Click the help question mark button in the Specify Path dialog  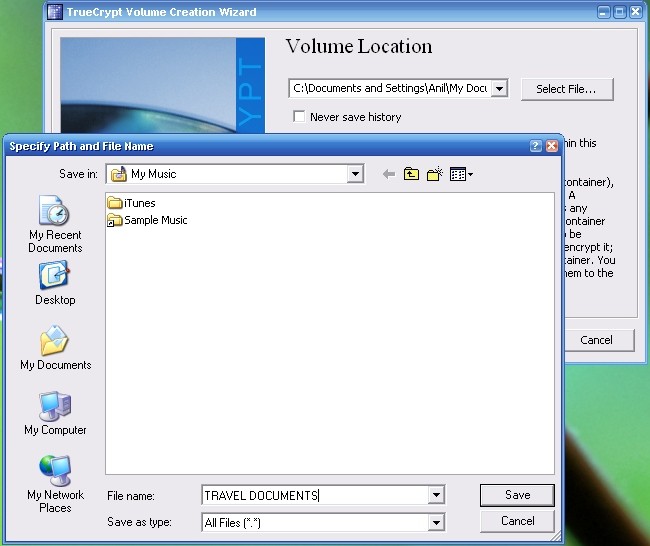coord(536,146)
